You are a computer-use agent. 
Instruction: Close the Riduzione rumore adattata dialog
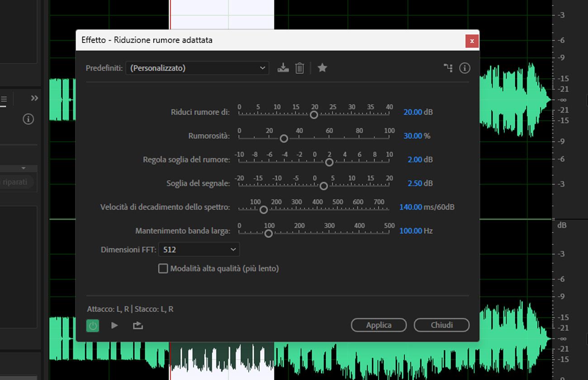(x=472, y=41)
